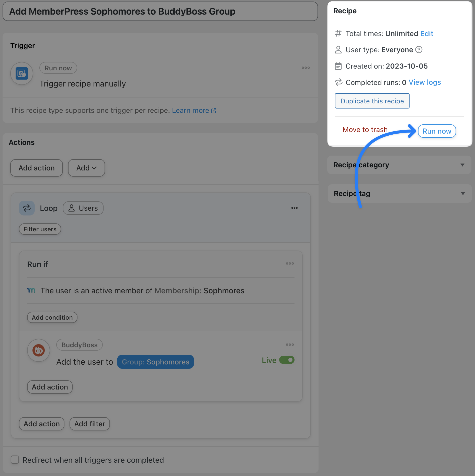Viewport: 475px width, 476px height.
Task: Click the Filter users button
Action: (40, 229)
